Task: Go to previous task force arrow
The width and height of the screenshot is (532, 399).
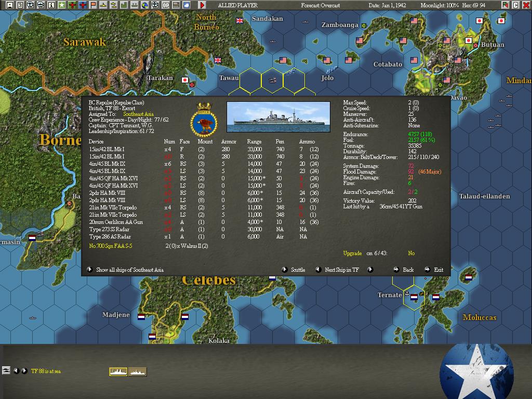Action: tap(16, 371)
